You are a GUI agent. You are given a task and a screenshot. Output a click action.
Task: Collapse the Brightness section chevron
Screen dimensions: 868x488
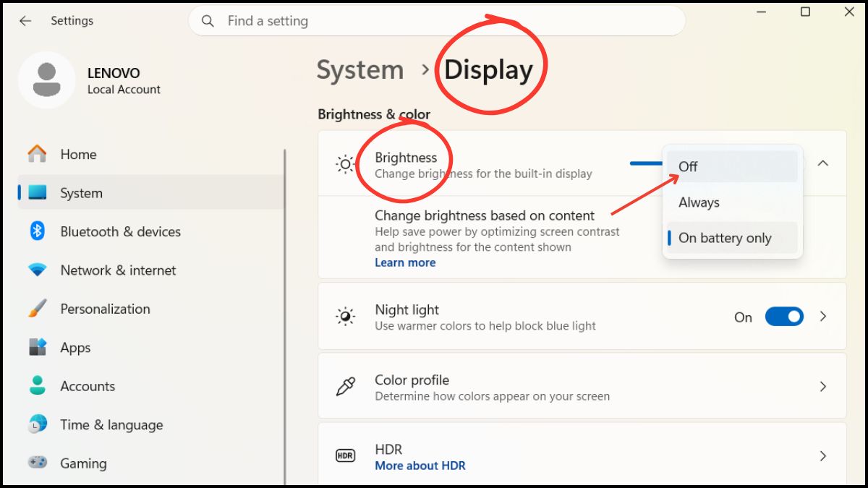click(x=822, y=163)
